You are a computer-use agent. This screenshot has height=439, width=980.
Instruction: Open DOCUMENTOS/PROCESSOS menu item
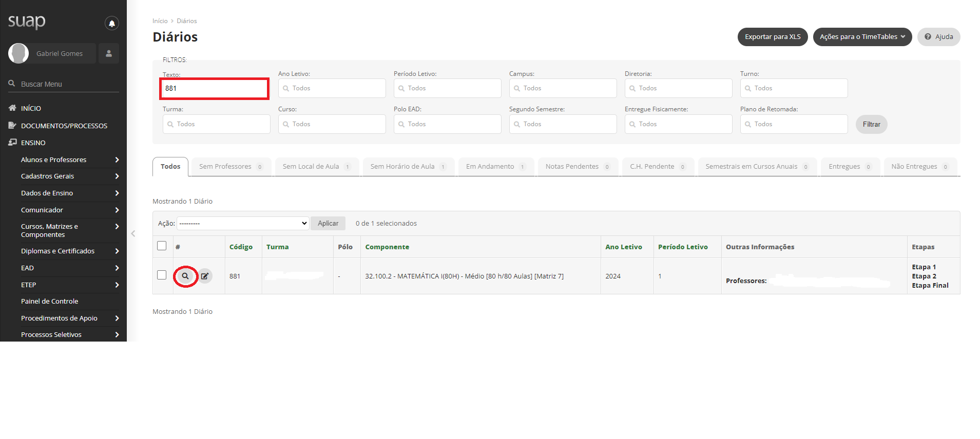pyautogui.click(x=64, y=126)
